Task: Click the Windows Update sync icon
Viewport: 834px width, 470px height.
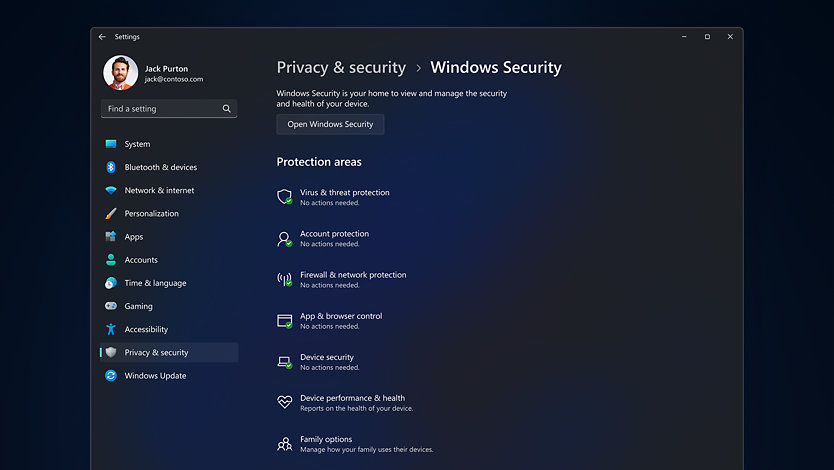Action: (111, 376)
